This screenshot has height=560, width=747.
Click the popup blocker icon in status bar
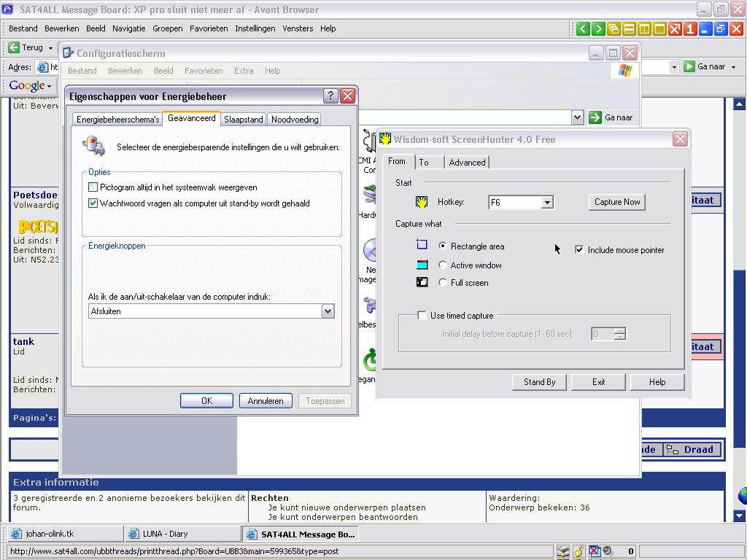tap(595, 551)
